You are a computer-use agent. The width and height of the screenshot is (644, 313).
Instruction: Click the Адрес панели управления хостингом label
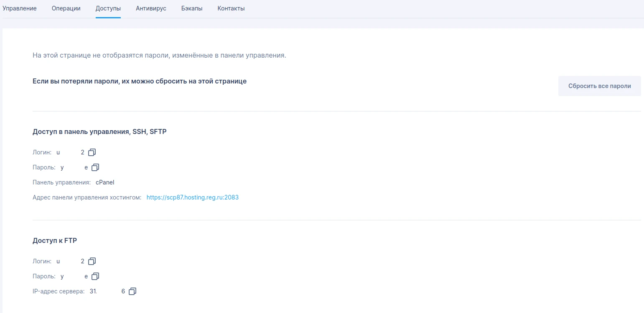click(87, 197)
